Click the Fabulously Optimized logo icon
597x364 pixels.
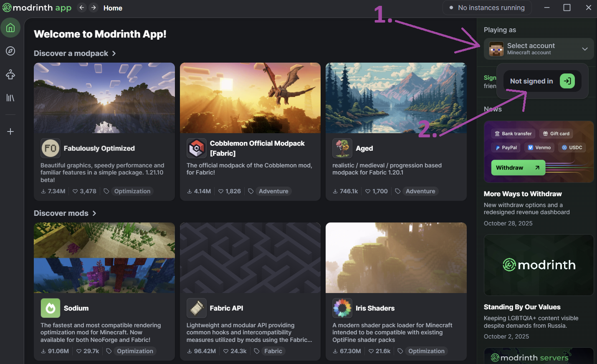pos(51,148)
